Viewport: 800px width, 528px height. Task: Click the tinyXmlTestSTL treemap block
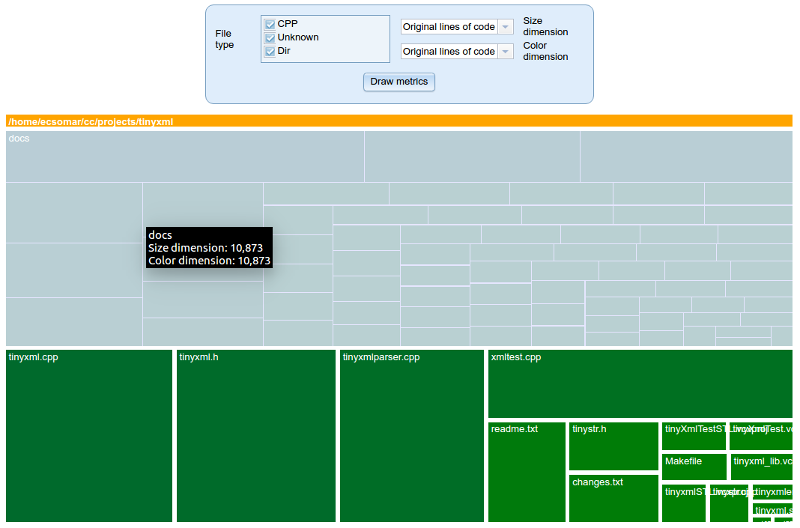coord(694,436)
